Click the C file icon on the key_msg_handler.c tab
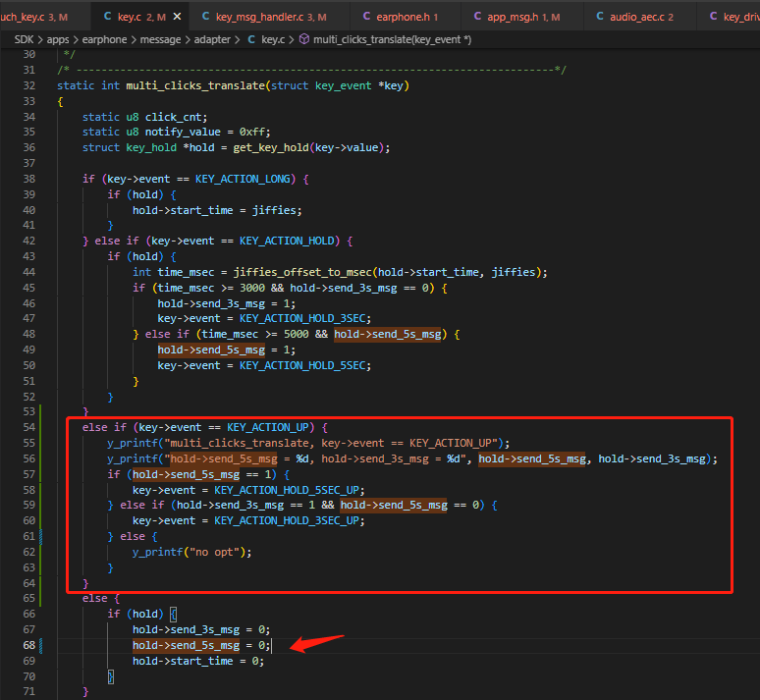Image resolution: width=760 pixels, height=700 pixels. tap(205, 17)
